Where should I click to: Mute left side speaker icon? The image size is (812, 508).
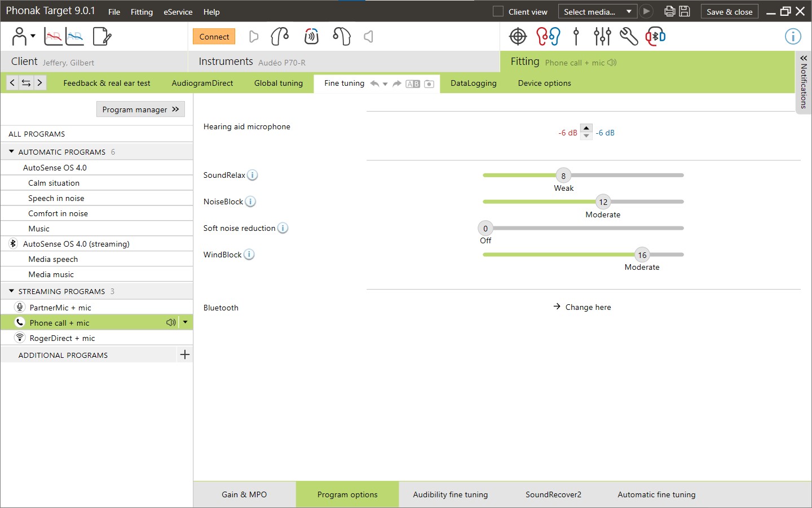368,37
